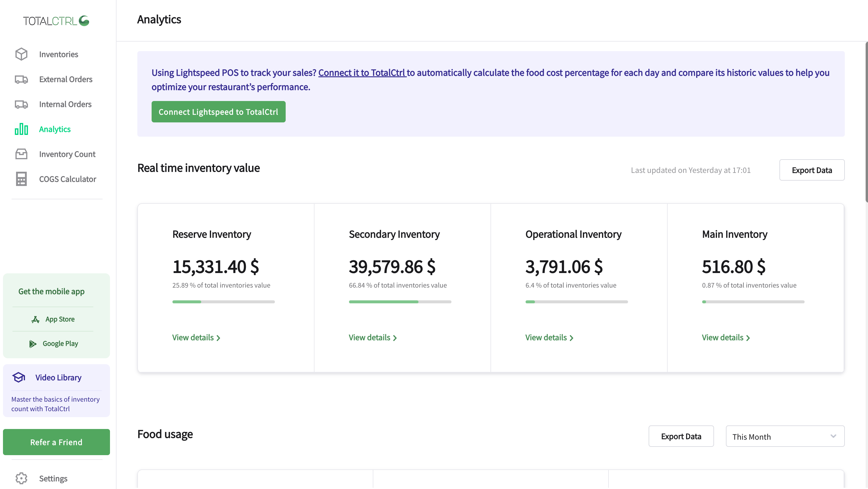The image size is (868, 489).
Task: Open Inventories in sidebar
Action: tap(58, 54)
